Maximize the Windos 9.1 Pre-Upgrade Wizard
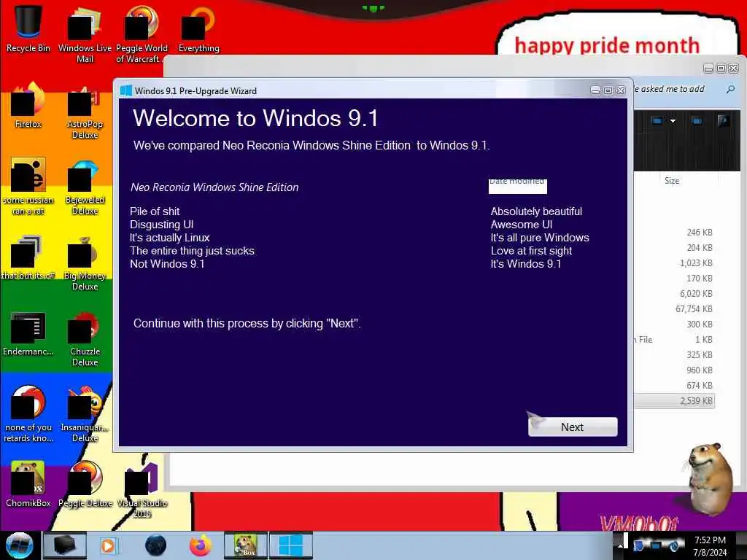The image size is (747, 560). [x=608, y=90]
